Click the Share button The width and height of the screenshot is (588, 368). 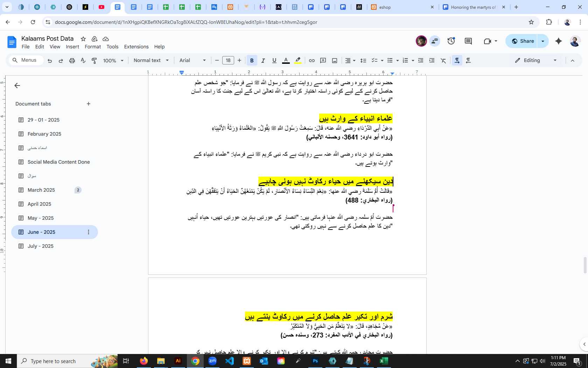[x=521, y=41]
